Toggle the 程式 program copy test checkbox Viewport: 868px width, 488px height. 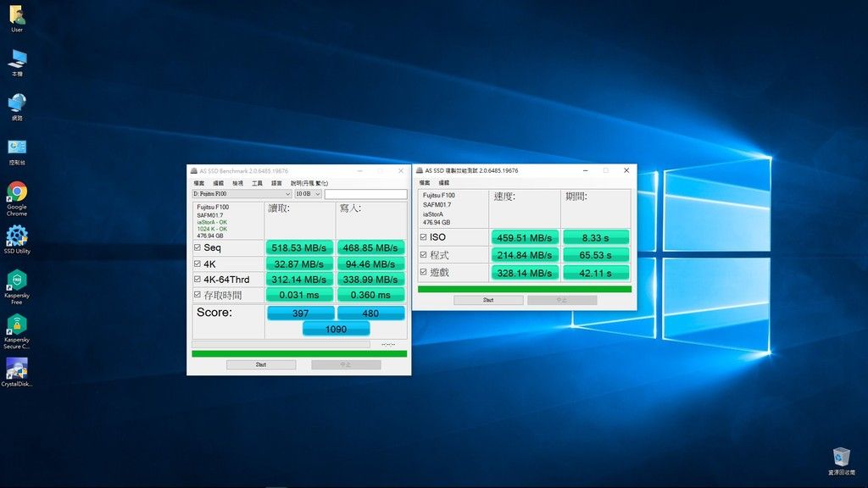(424, 255)
